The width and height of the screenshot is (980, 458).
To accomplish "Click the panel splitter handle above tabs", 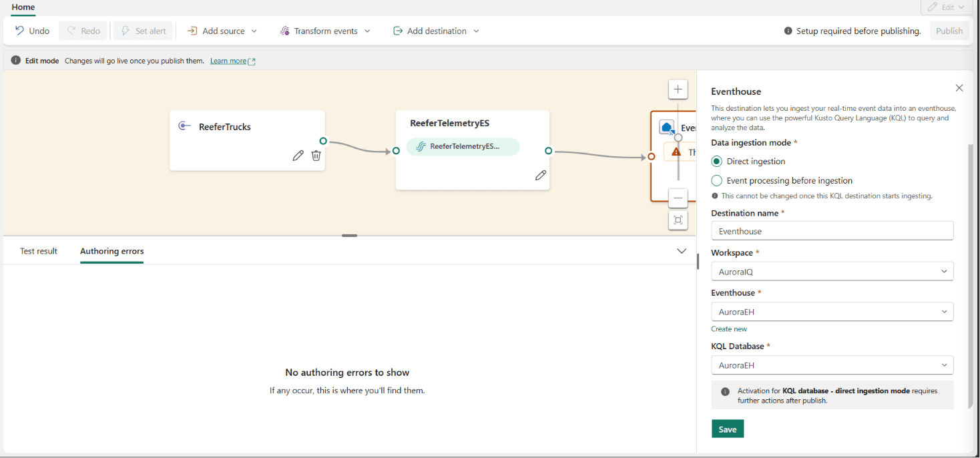I will [x=349, y=235].
